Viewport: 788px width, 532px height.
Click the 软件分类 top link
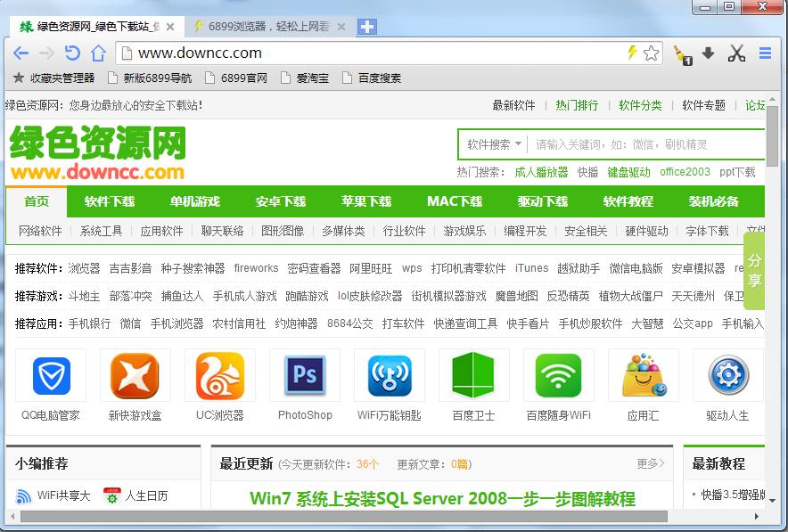640,105
